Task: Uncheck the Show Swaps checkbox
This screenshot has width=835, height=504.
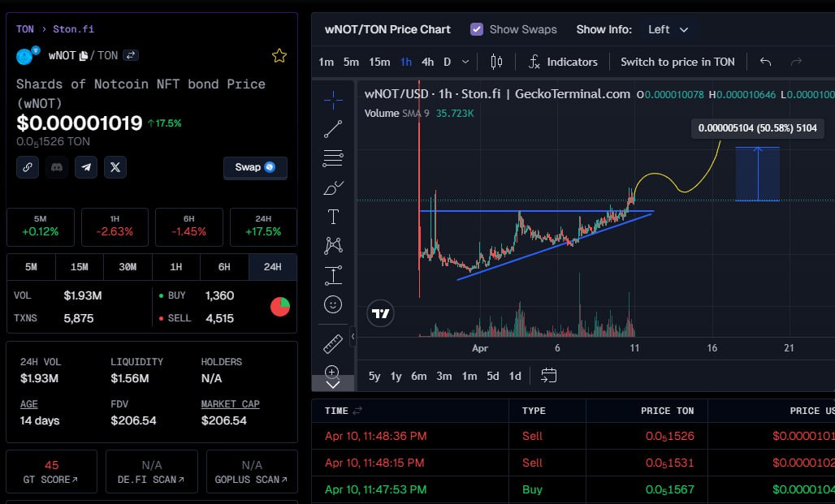Action: tap(477, 29)
